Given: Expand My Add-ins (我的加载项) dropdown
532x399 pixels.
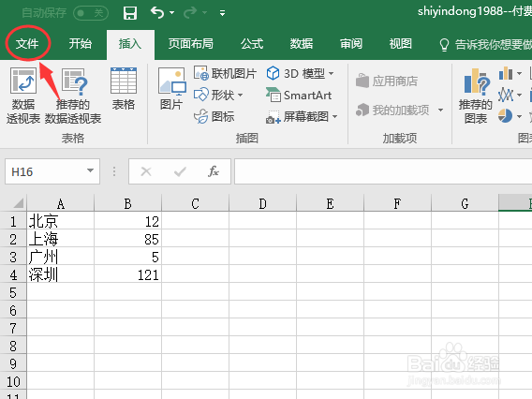Looking at the screenshot, I should [x=440, y=110].
